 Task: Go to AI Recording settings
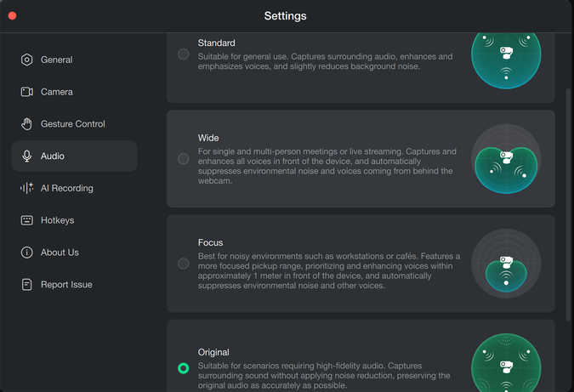(74, 188)
